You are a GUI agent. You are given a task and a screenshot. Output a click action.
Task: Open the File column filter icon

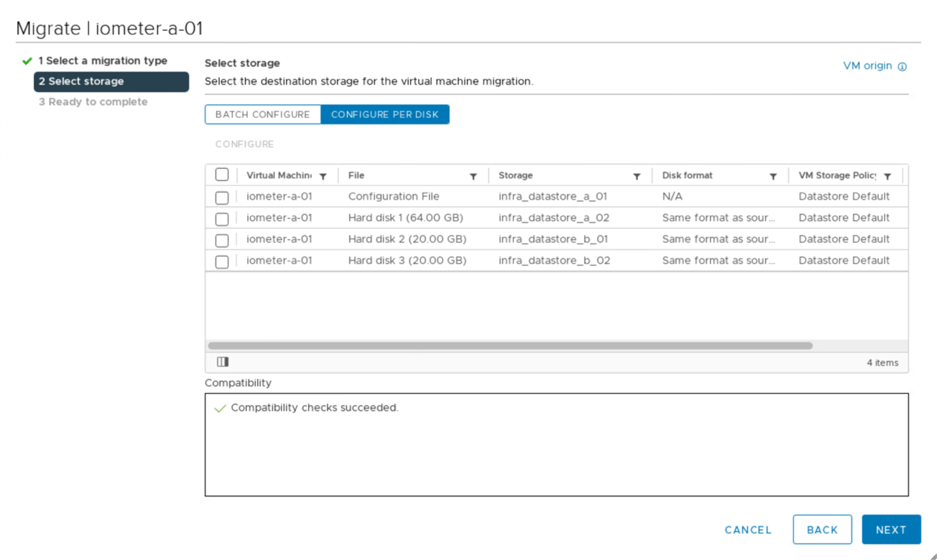474,176
